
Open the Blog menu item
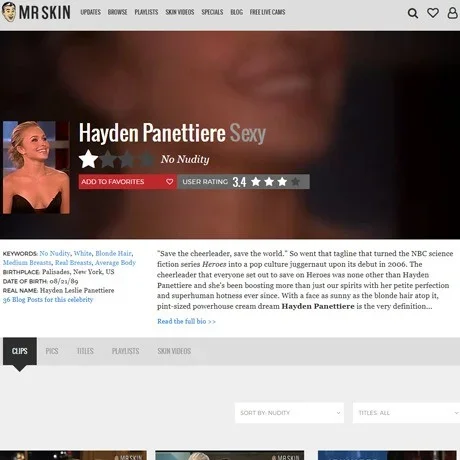click(236, 12)
